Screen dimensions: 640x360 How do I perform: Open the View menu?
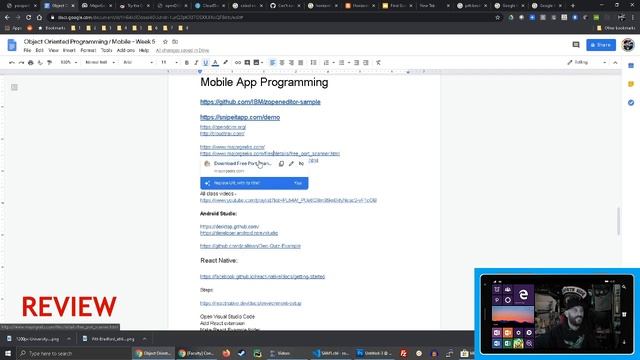[x=53, y=50]
